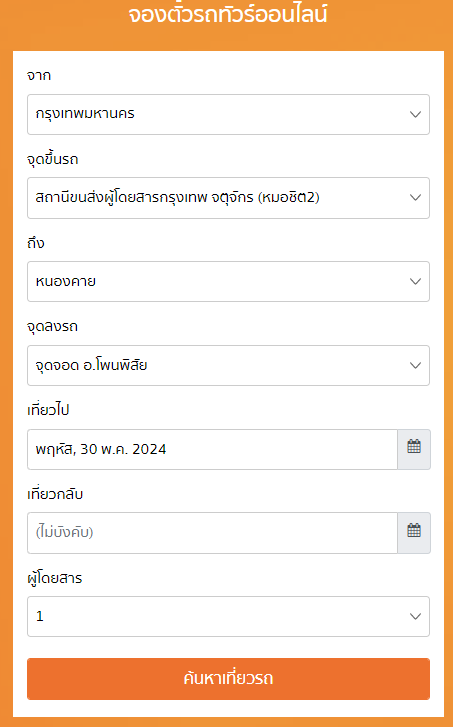Image resolution: width=453 pixels, height=727 pixels.
Task: Click the เที่ยวกลับ label text
Action: 55,494
